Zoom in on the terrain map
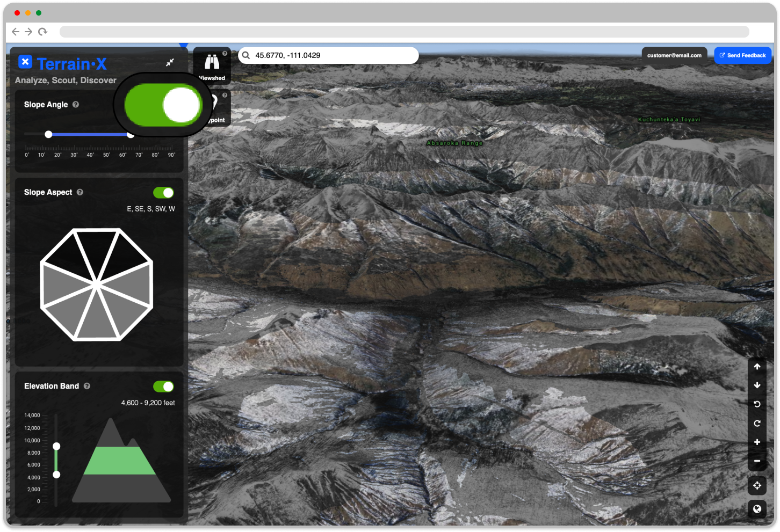Screen dimensions: 780x532 point(757,442)
